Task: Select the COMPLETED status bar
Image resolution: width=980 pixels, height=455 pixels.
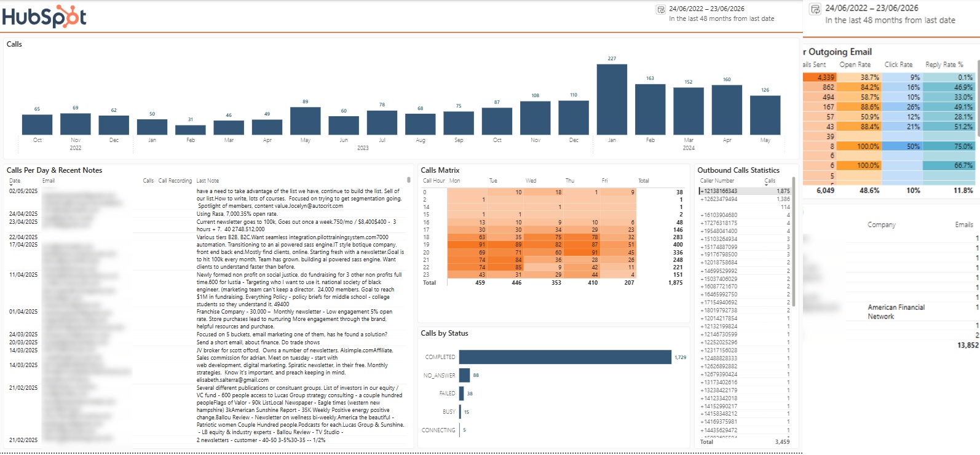Action: coord(565,357)
